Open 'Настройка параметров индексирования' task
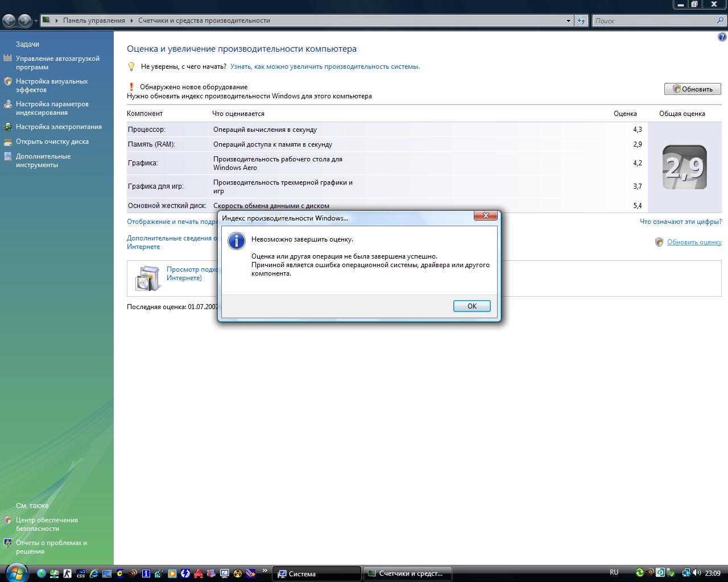 tap(52, 108)
